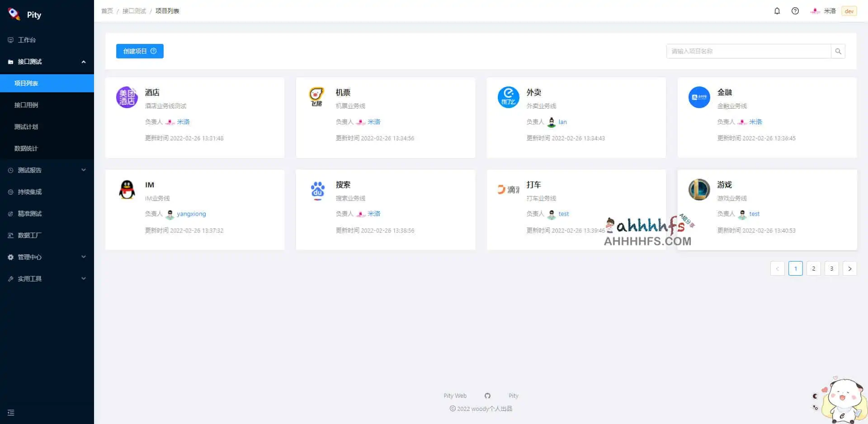Open 精准测试 from the sidebar
Image resolution: width=868 pixels, height=424 pixels.
29,213
